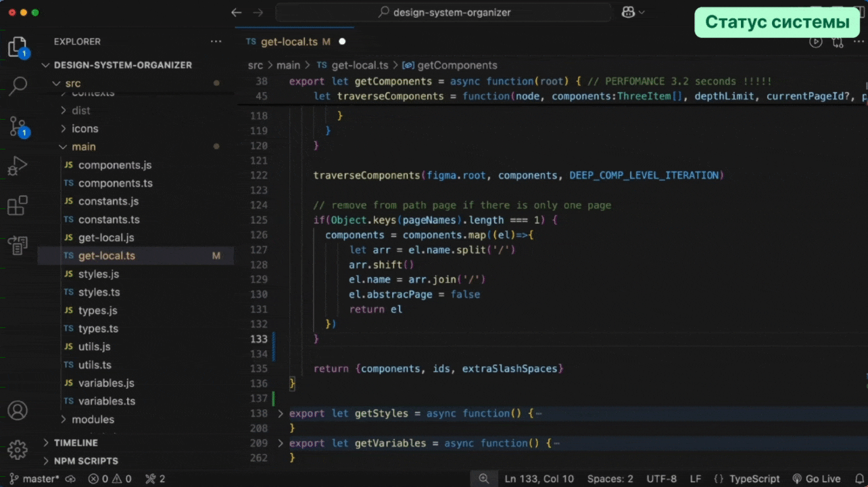Change file encoding UTF-8
Viewport: 868px width, 487px height.
(661, 479)
